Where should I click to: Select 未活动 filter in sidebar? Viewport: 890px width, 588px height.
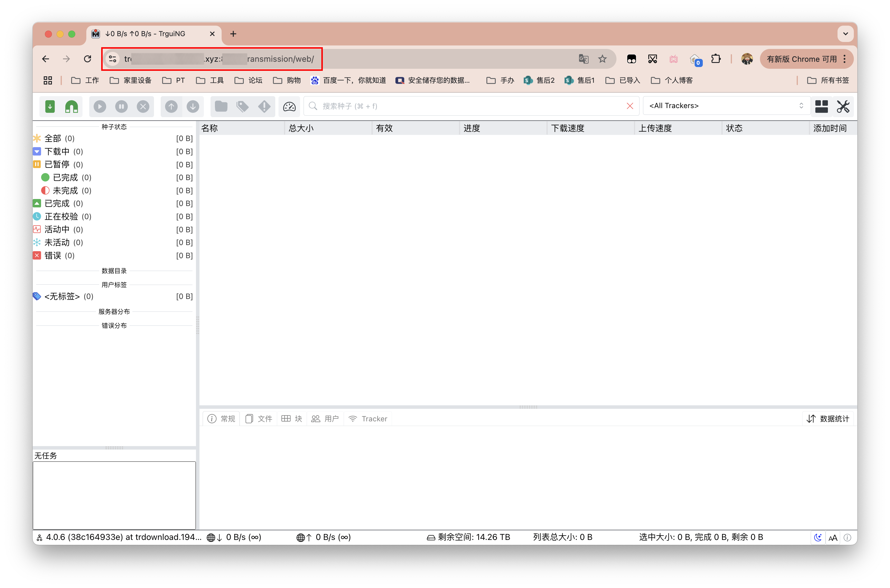(x=113, y=242)
